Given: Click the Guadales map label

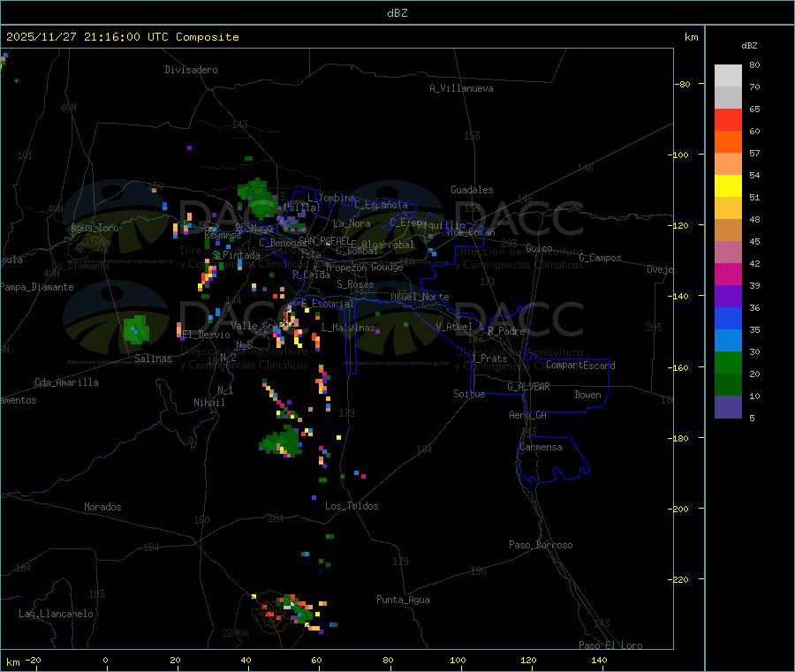Looking at the screenshot, I should [x=472, y=190].
